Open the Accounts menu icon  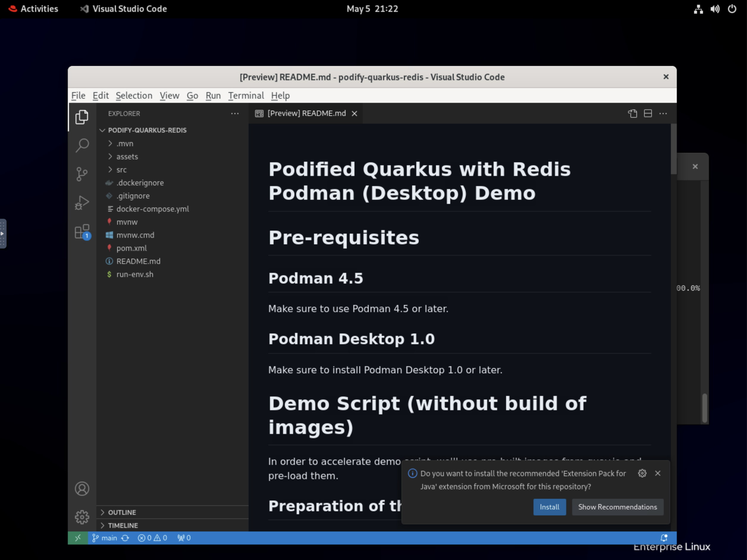[82, 488]
